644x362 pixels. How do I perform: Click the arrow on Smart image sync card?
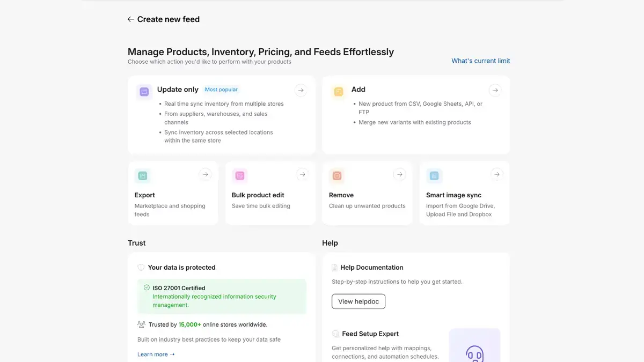pos(497,174)
